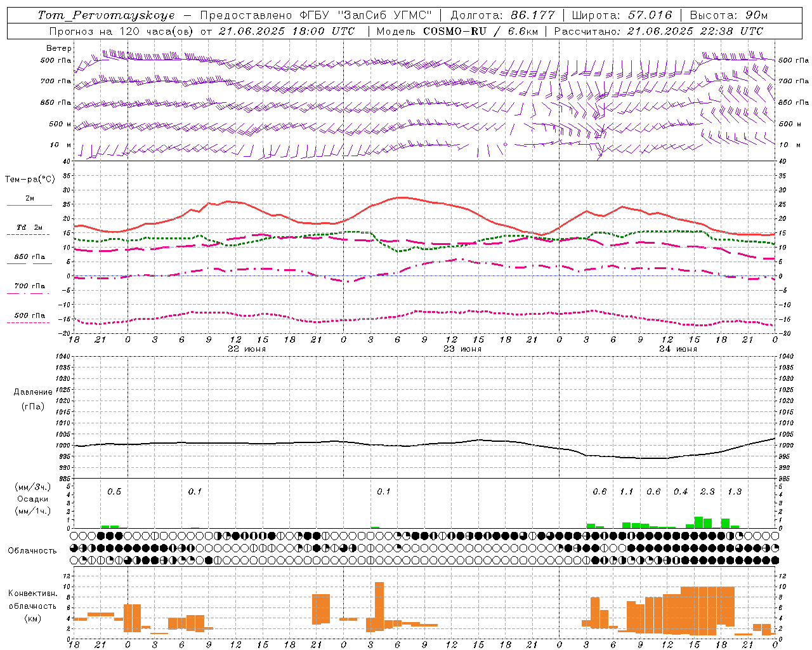Select the Высота: 90м elevation text
Viewport: 812px width, 650px height.
click(728, 15)
